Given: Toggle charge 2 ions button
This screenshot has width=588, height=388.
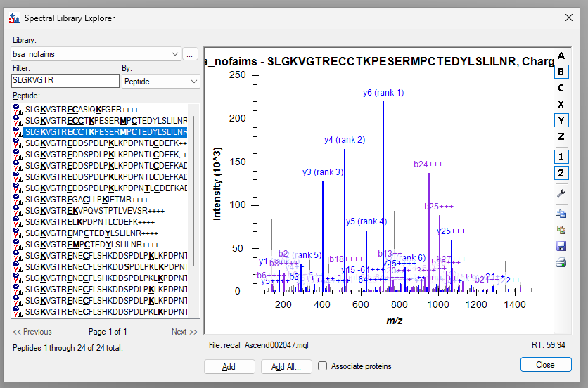Looking at the screenshot, I should pyautogui.click(x=561, y=173).
